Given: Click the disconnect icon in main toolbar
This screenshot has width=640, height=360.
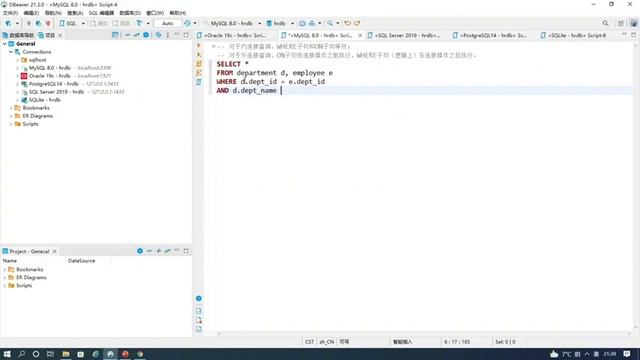Looking at the screenshot, I should point(48,23).
